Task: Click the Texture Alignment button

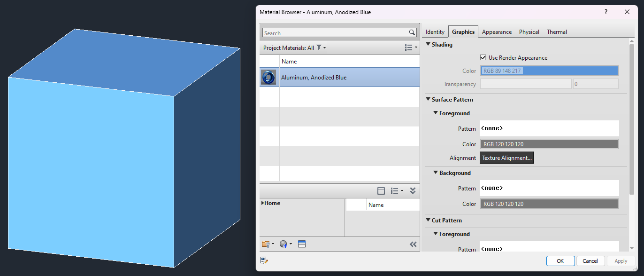Action: click(506, 158)
